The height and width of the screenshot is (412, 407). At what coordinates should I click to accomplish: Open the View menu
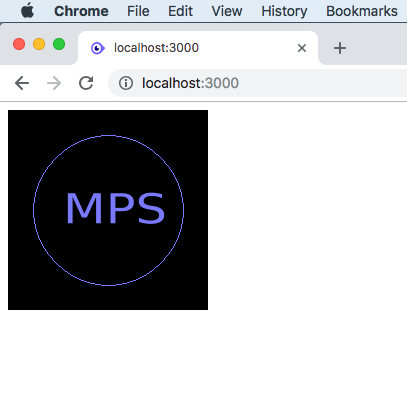pos(227,11)
